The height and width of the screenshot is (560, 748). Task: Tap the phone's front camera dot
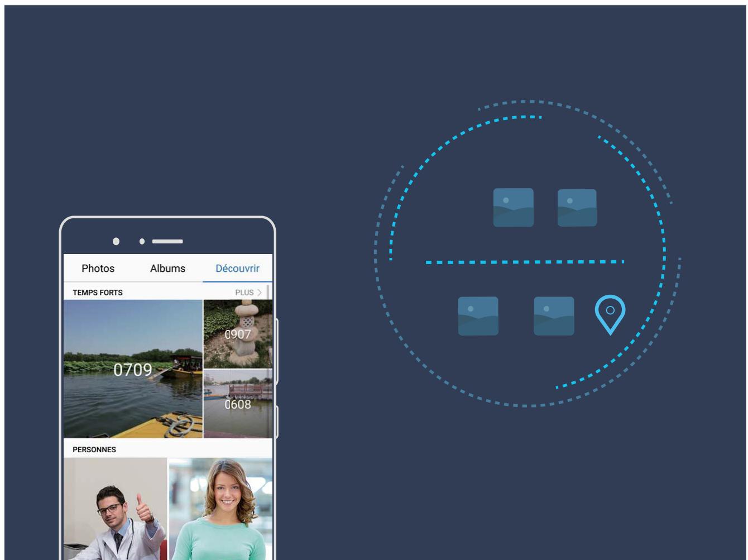point(116,241)
